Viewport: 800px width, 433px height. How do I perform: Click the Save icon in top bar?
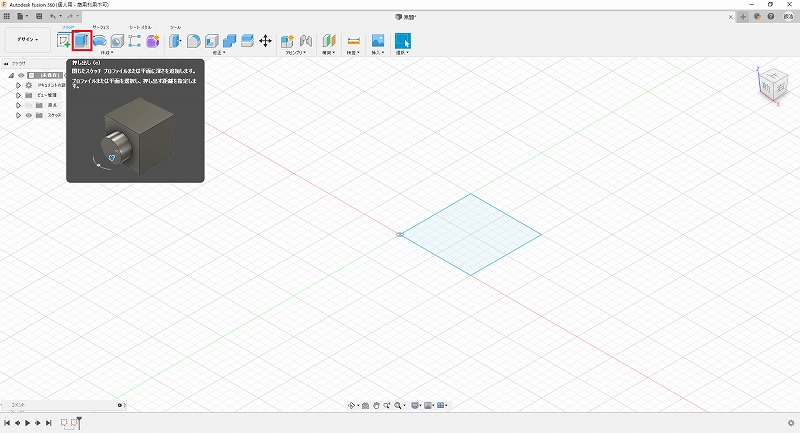point(38,17)
